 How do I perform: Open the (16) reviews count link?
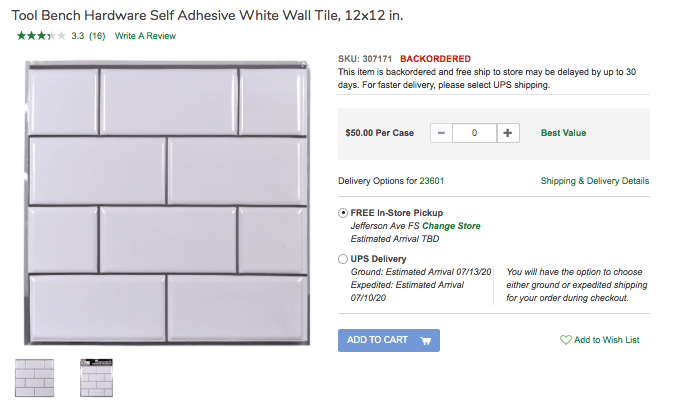97,36
